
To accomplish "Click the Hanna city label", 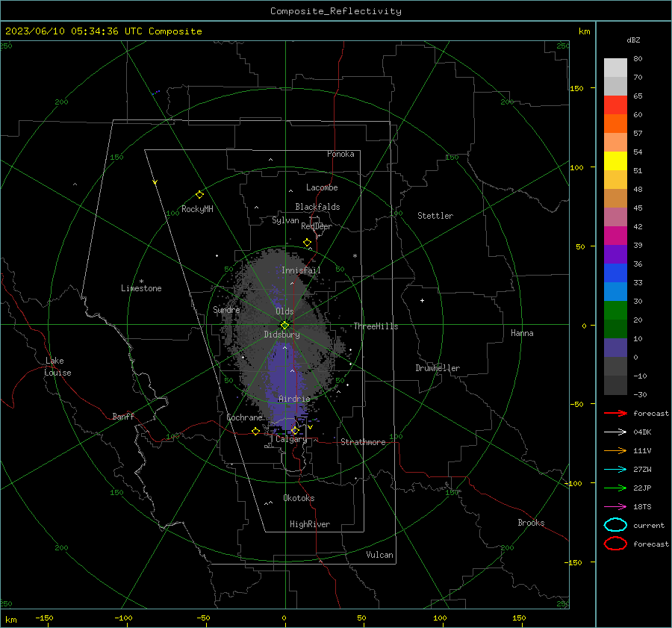I will [522, 333].
